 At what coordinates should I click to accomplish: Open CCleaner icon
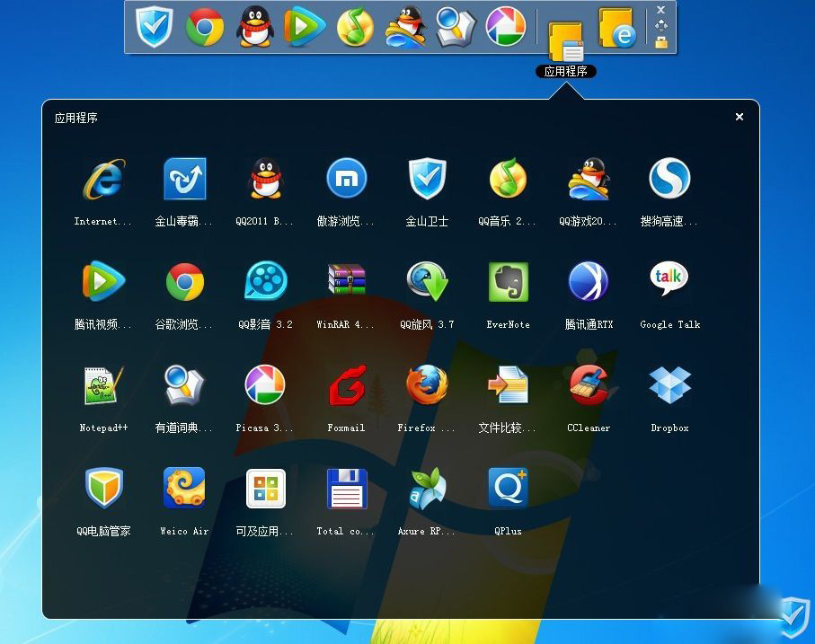(589, 384)
